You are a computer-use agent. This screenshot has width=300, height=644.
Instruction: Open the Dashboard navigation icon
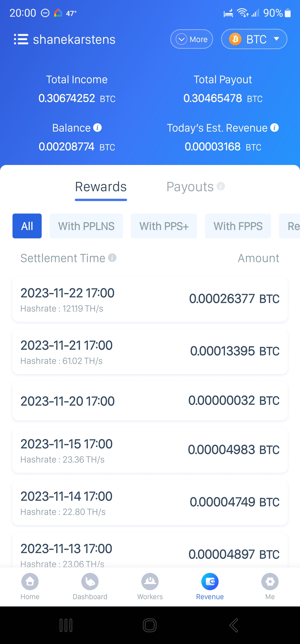click(x=90, y=581)
